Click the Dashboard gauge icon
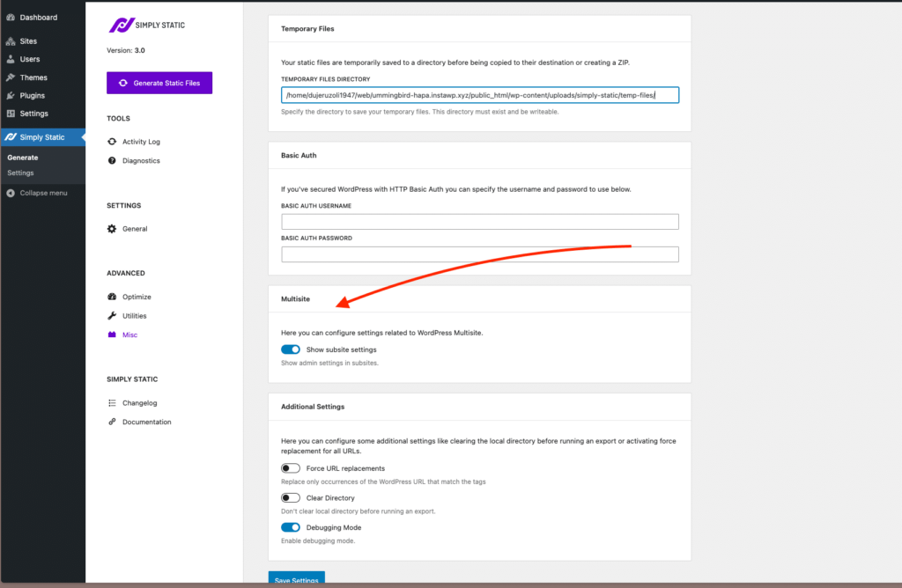Viewport: 902px width, 588px height. (11, 18)
